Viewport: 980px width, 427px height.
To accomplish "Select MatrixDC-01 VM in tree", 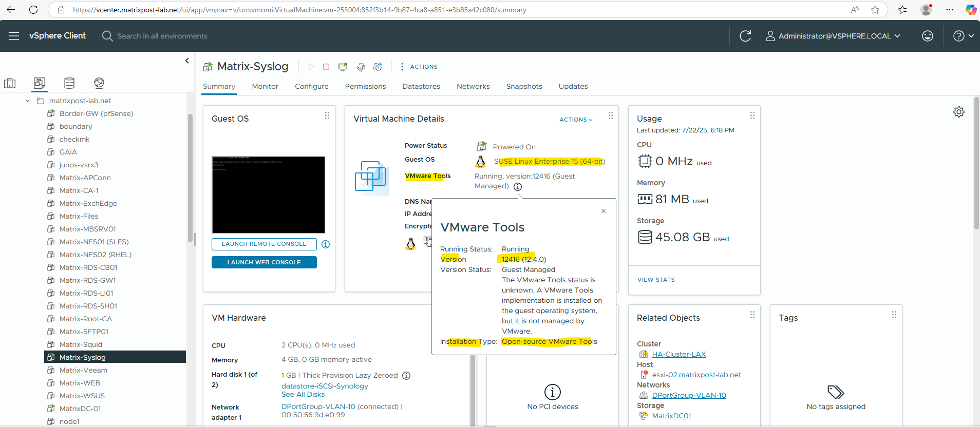I will point(80,409).
